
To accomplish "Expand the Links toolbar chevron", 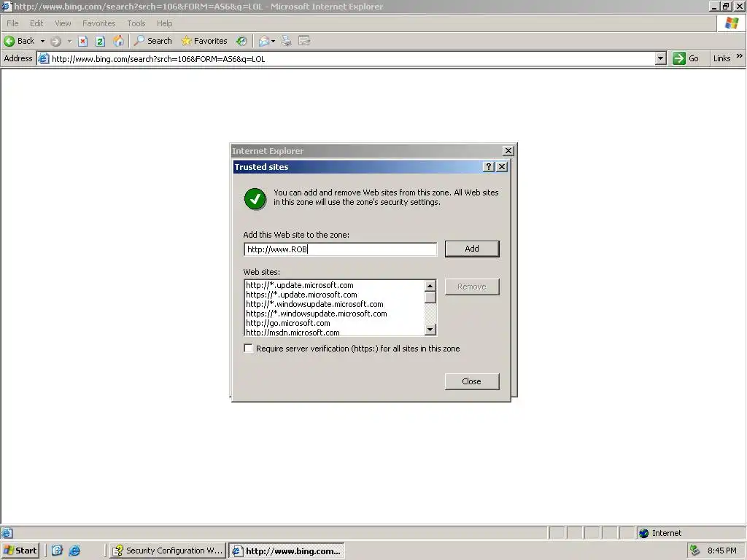I will tap(740, 56).
